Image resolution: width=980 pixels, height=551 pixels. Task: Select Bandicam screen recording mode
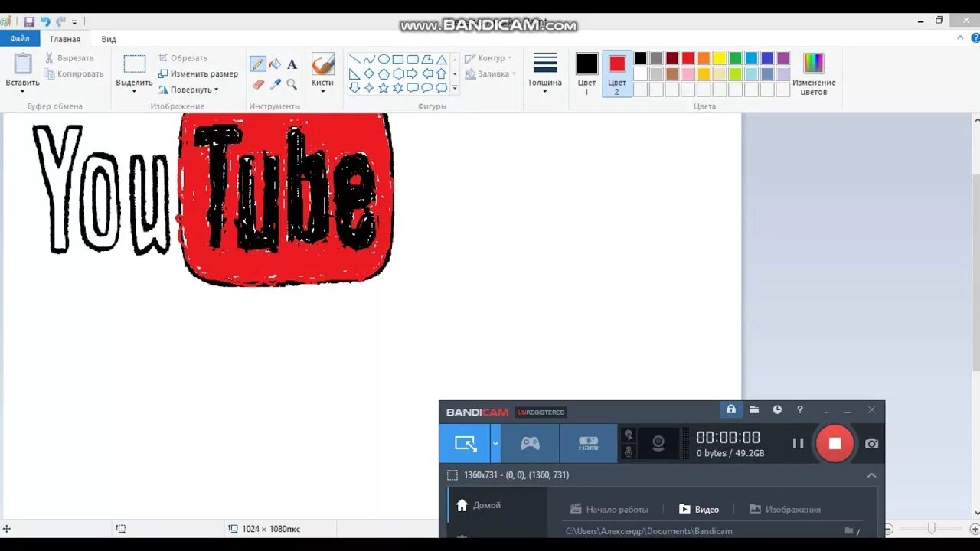465,443
